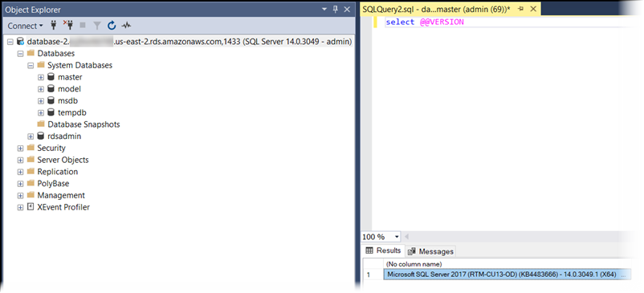Select the Management folder icon
Viewport: 644px width, 293px height.
tap(31, 195)
